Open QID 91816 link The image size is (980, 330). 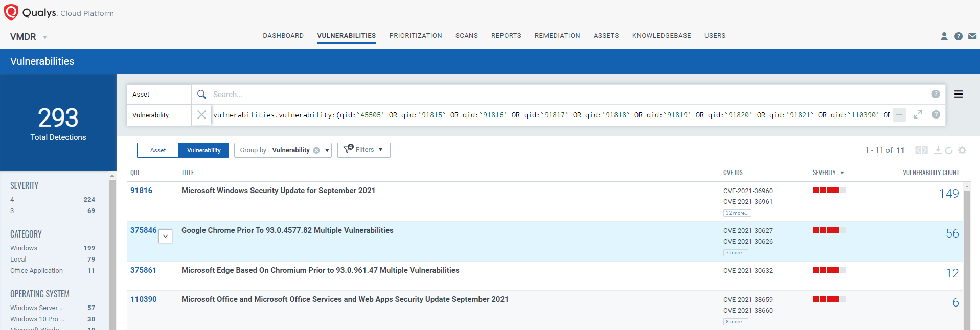pos(141,191)
